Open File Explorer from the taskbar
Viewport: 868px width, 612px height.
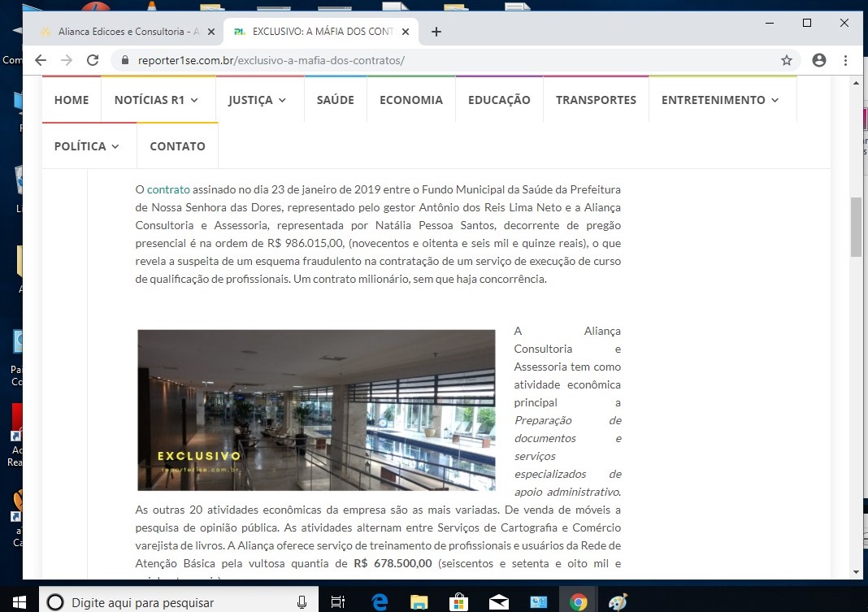[419, 601]
